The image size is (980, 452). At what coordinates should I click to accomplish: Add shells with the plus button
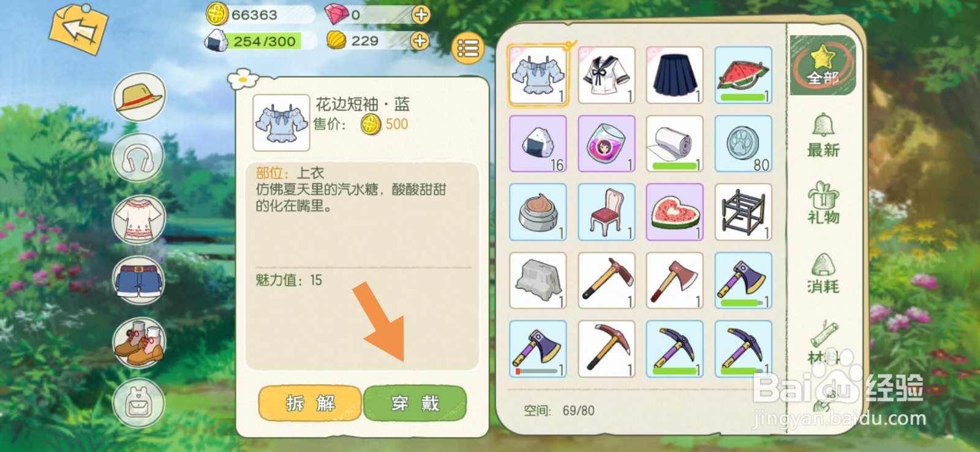[420, 41]
